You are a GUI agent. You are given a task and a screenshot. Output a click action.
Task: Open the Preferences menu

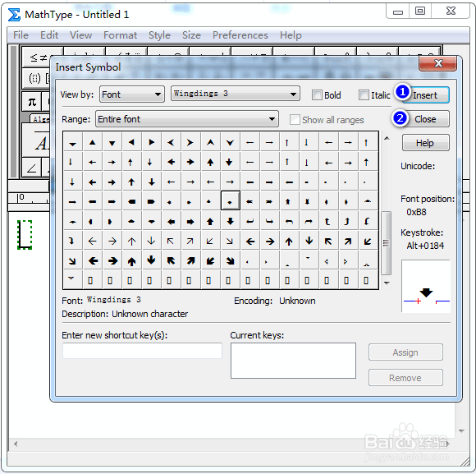[x=240, y=35]
